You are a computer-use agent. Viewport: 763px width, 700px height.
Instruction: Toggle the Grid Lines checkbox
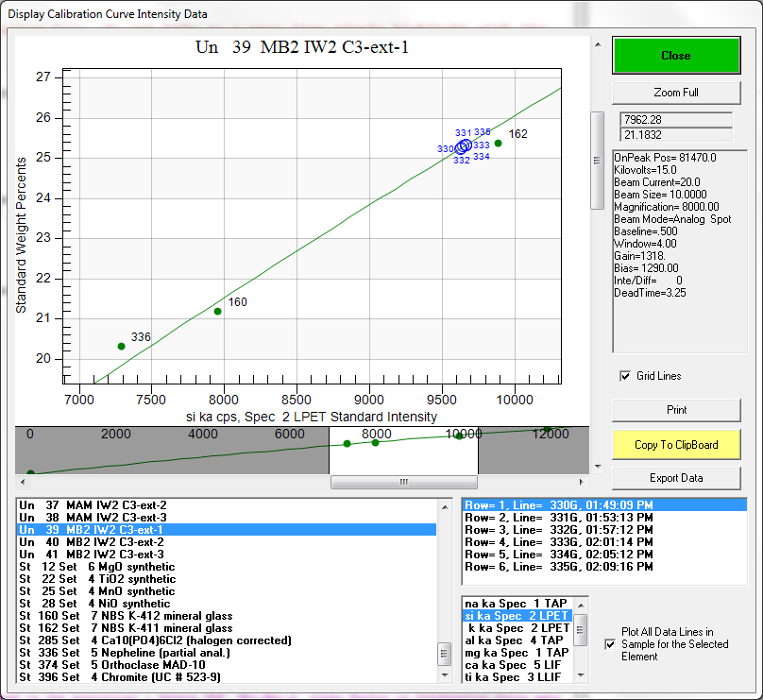click(624, 376)
